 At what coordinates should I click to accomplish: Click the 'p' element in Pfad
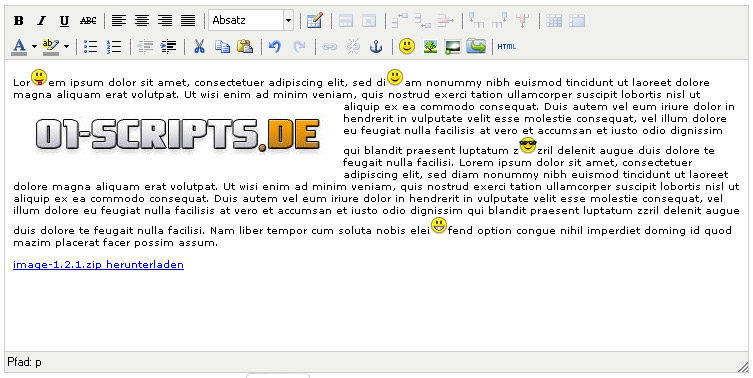pos(38,362)
